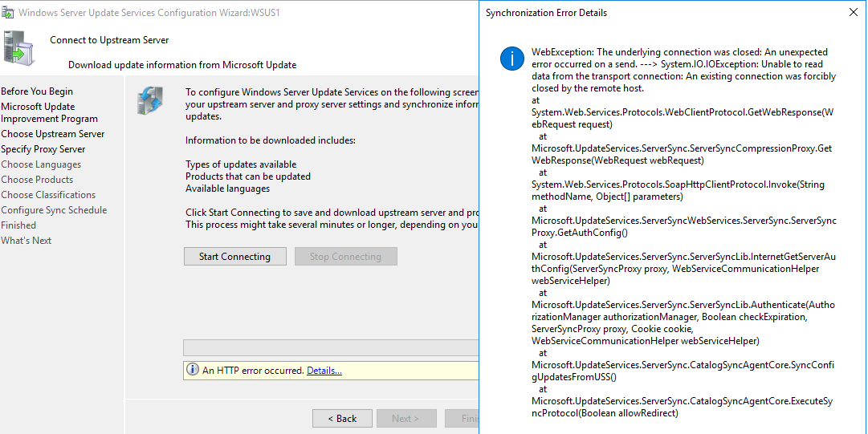Click the server icon beside Connect to Upstream Server

click(18, 47)
